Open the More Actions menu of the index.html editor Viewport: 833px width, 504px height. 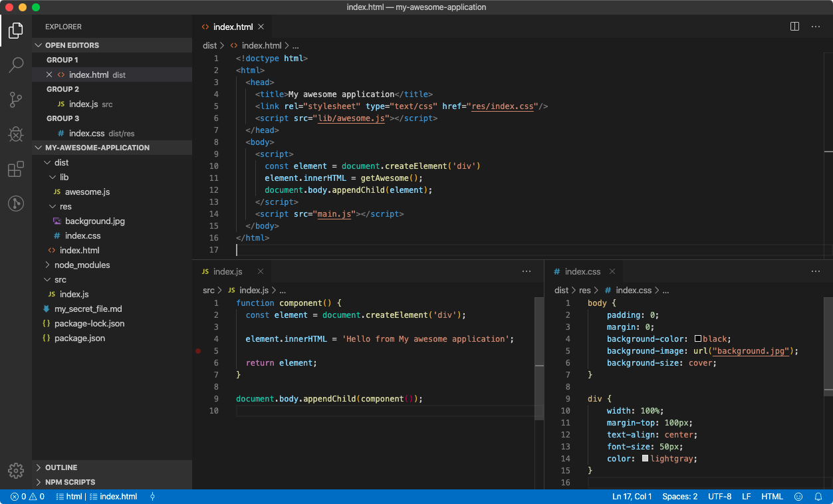click(816, 26)
